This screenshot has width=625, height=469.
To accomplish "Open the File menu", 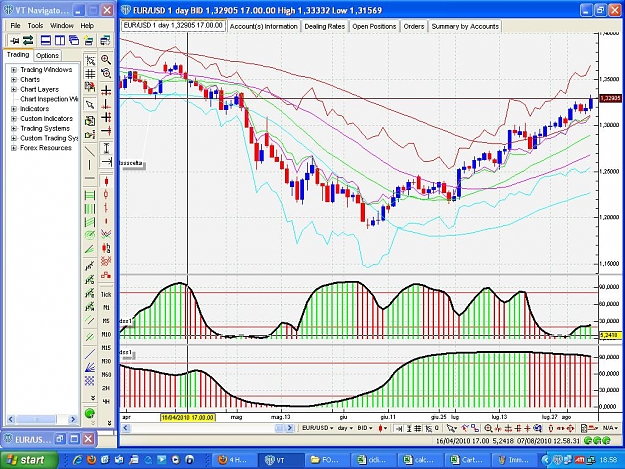I will pyautogui.click(x=16, y=26).
